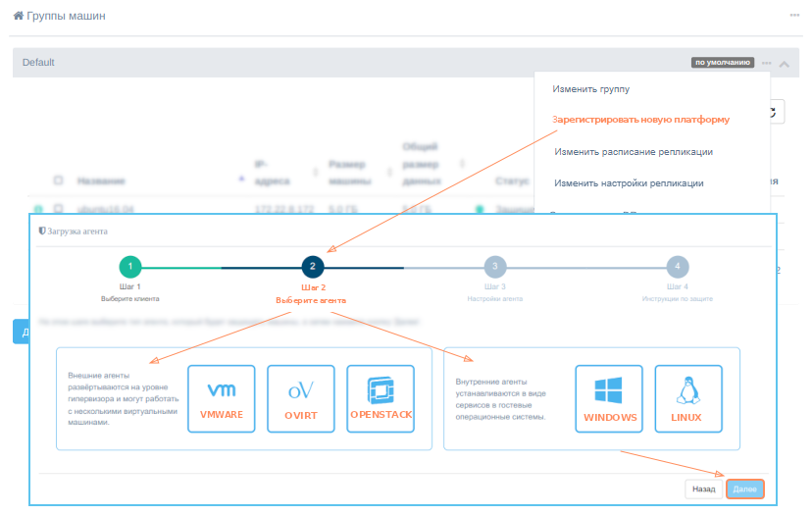
Task: Sort the table by Название column
Action: coord(101,181)
